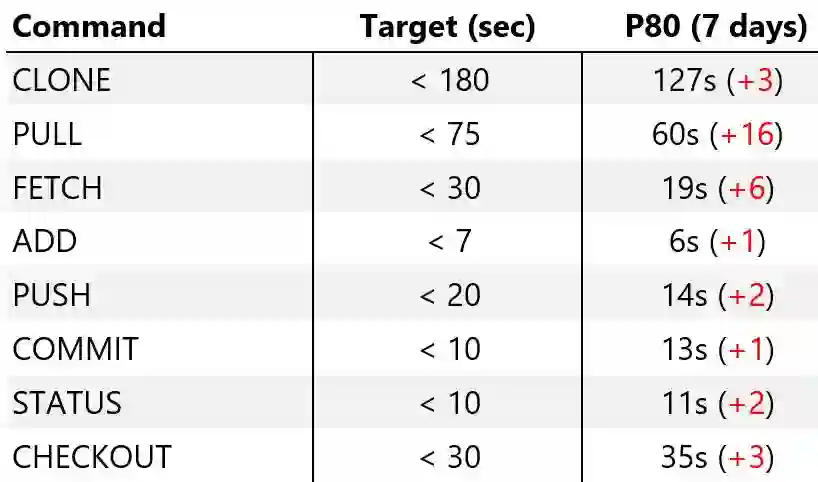This screenshot has height=482, width=818.
Task: Select the 35s (+3) P80 value
Action: (x=716, y=457)
